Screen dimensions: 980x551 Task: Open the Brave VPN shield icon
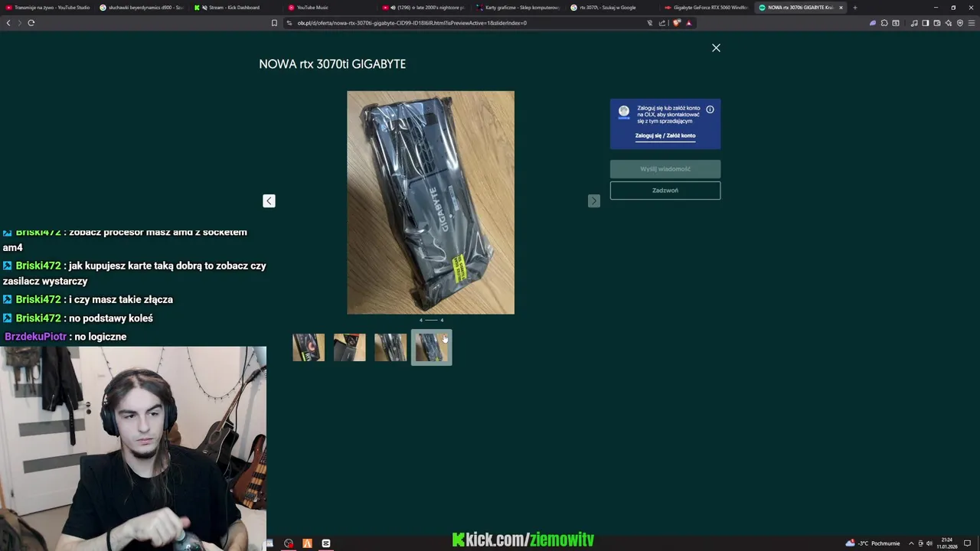[960, 23]
